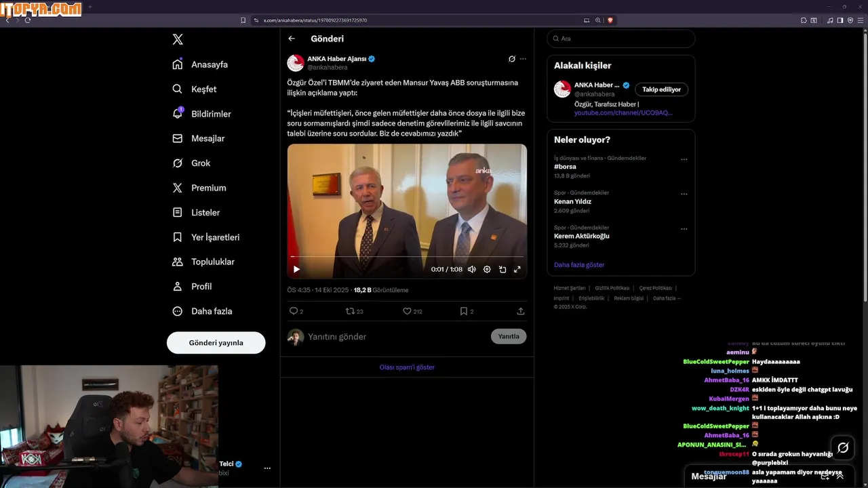The width and height of the screenshot is (868, 488).
Task: Reload the page
Action: 28,20
